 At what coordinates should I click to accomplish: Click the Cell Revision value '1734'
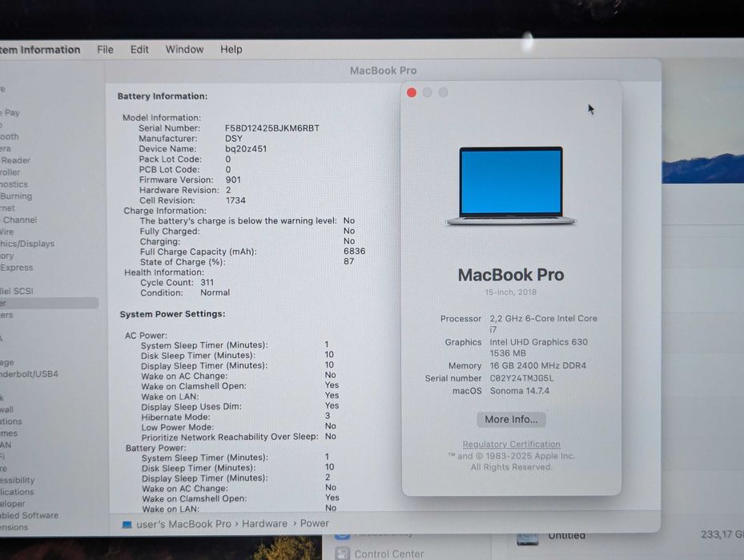(235, 200)
